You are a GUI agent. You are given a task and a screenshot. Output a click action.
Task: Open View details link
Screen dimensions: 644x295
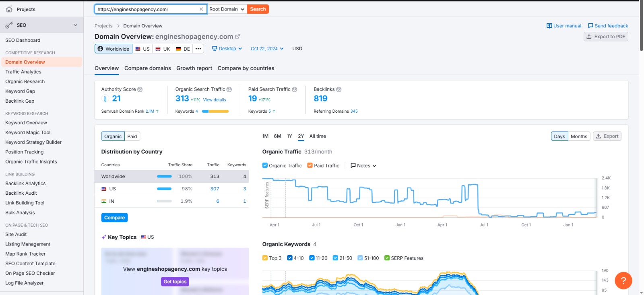tap(215, 100)
